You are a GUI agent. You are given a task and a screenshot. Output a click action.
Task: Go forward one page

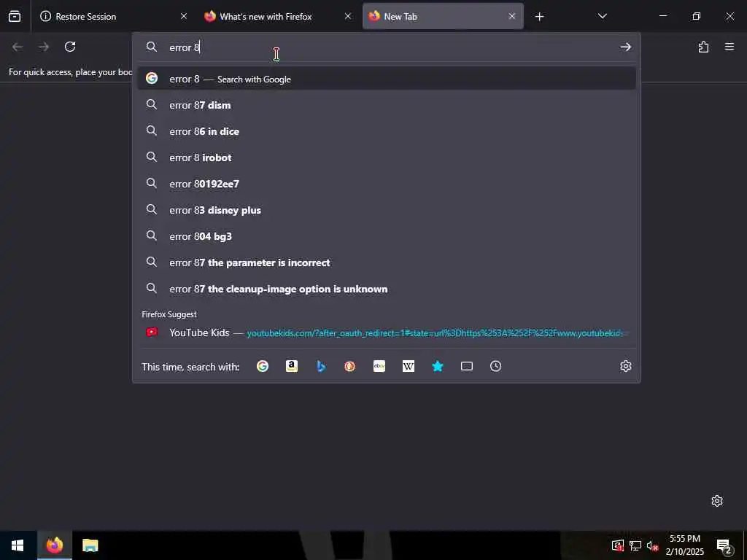(44, 47)
